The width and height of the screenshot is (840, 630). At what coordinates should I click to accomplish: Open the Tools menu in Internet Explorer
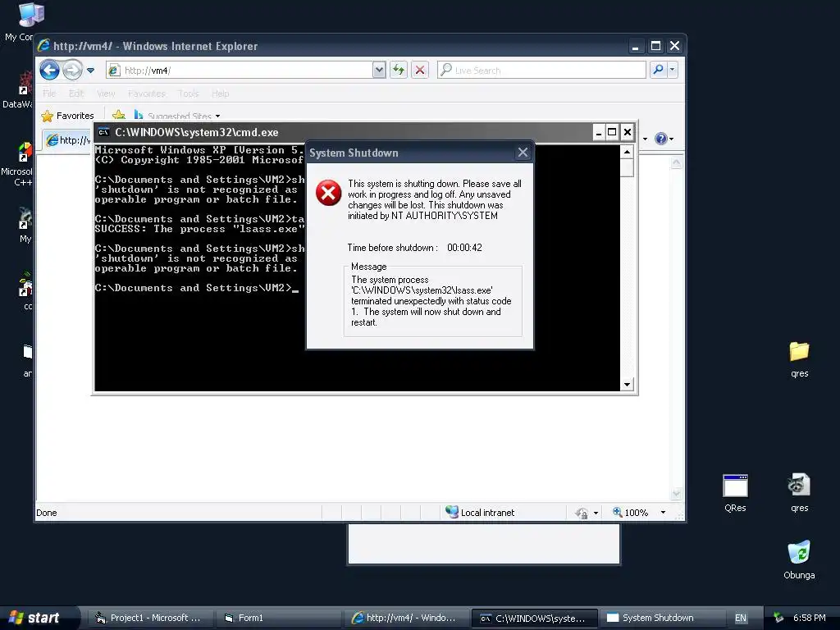(x=189, y=94)
